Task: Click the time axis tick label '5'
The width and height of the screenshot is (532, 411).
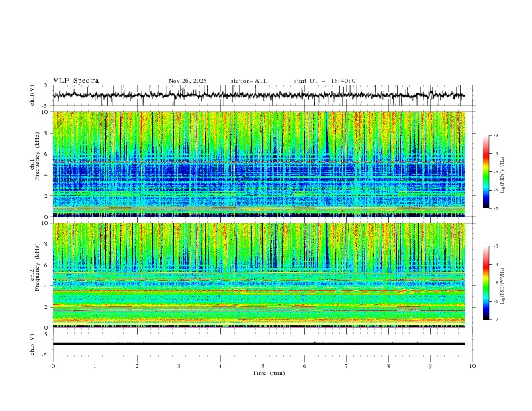Action: pyautogui.click(x=263, y=366)
